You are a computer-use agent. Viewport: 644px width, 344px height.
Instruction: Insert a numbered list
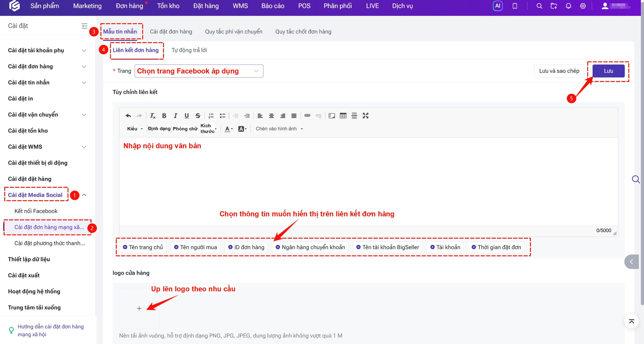click(211, 116)
